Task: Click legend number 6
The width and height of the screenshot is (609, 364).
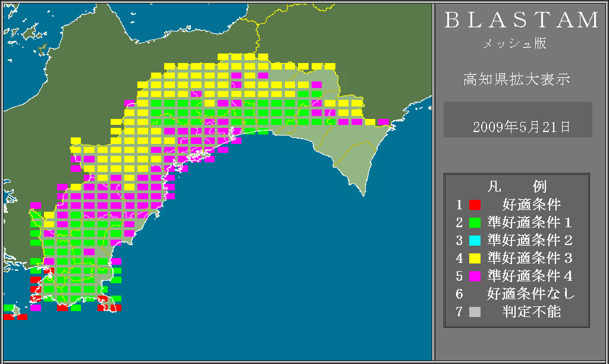Action: [460, 294]
